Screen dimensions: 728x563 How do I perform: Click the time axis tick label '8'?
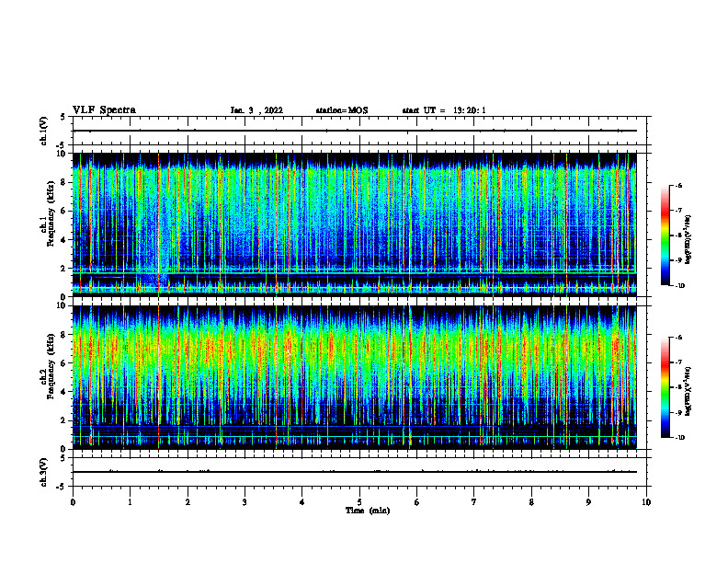[x=531, y=502]
